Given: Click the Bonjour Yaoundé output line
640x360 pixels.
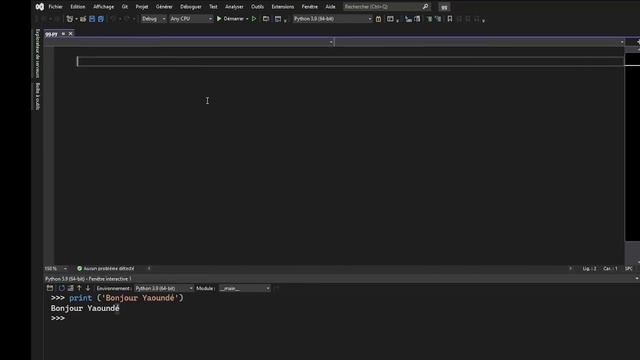Looking at the screenshot, I should pos(85,308).
